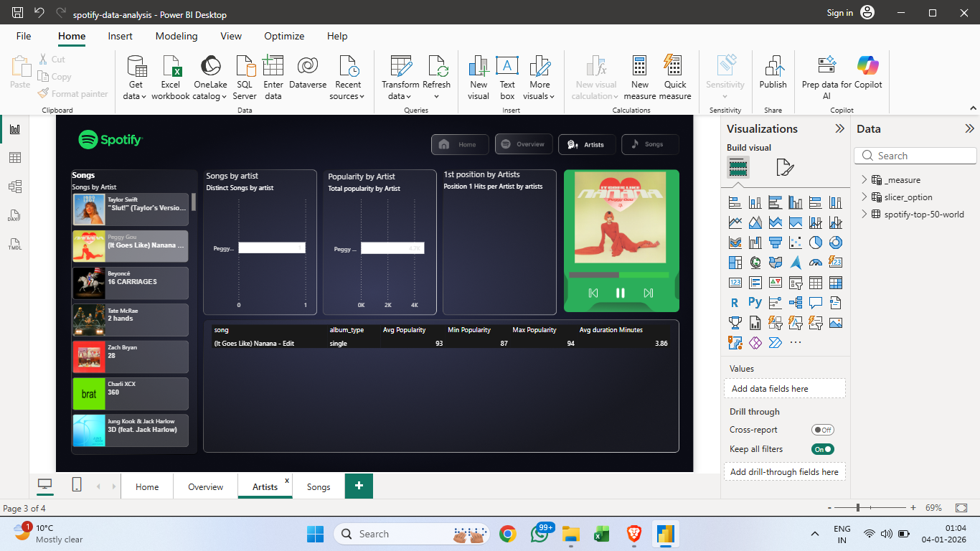This screenshot has height=551, width=980.
Task: Choose the R script visual icon
Action: [x=735, y=303]
